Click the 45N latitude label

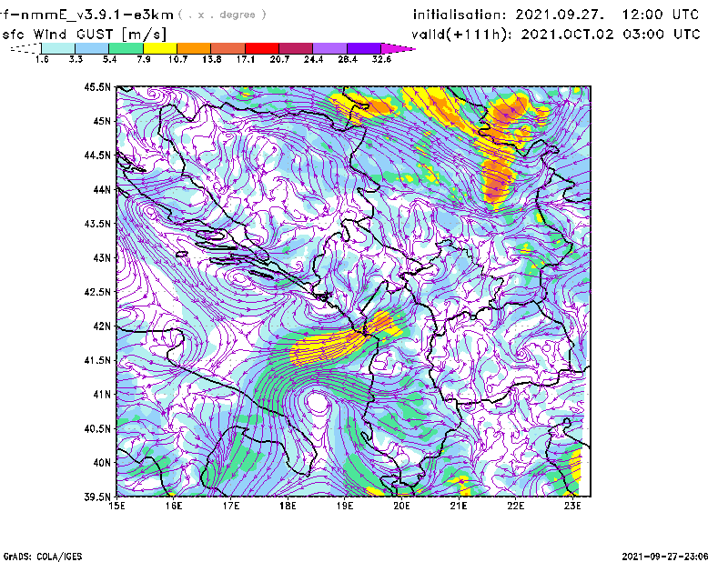[x=102, y=121]
